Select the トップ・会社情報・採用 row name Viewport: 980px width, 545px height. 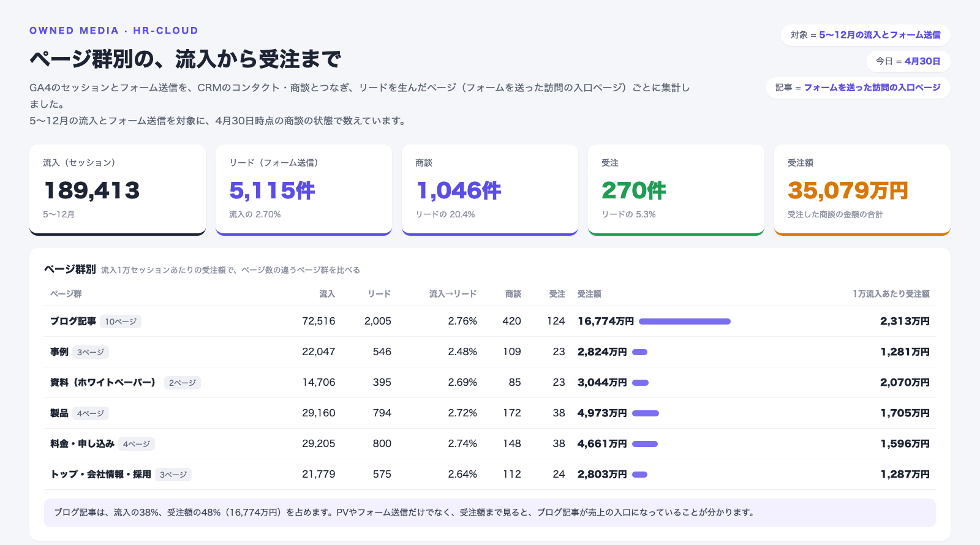(100, 475)
